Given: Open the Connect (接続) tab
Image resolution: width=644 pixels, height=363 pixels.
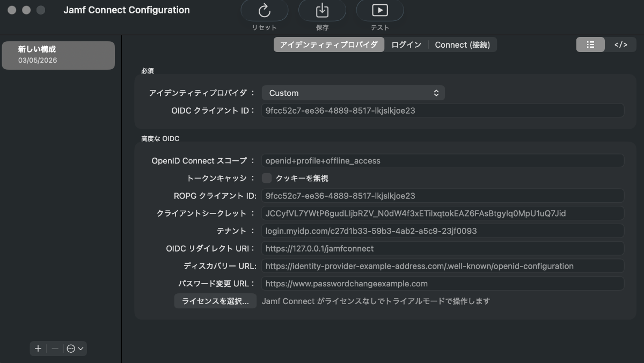Looking at the screenshot, I should point(462,45).
